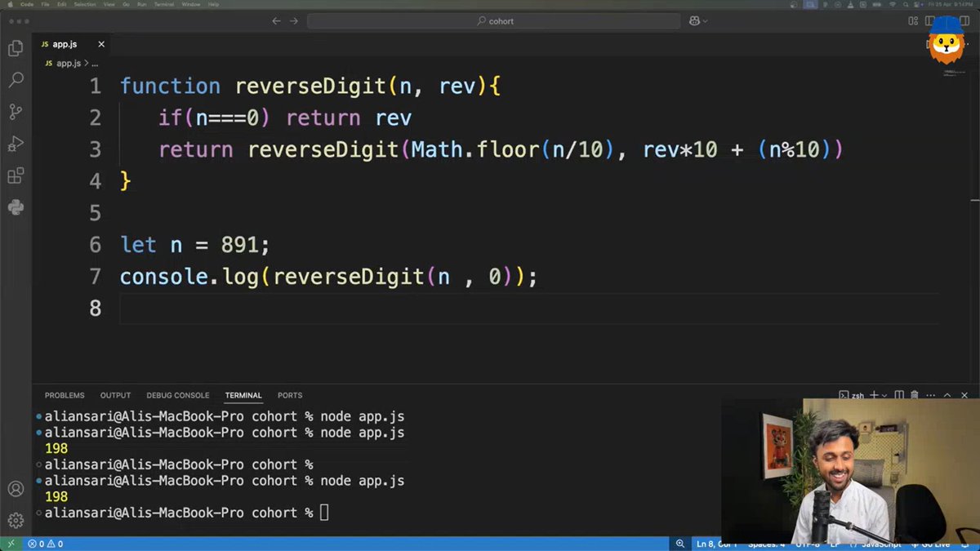Open terminal more actions ellipsis

coord(931,395)
